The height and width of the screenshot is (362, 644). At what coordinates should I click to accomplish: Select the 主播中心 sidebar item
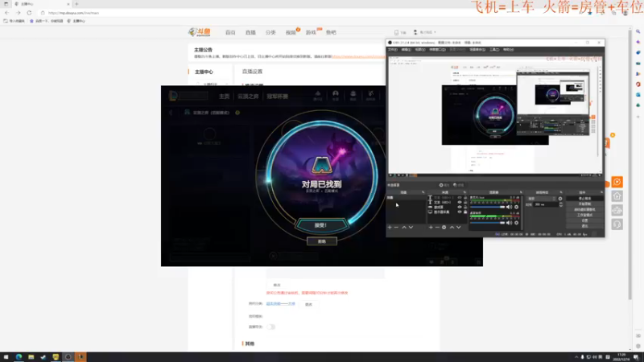point(204,72)
